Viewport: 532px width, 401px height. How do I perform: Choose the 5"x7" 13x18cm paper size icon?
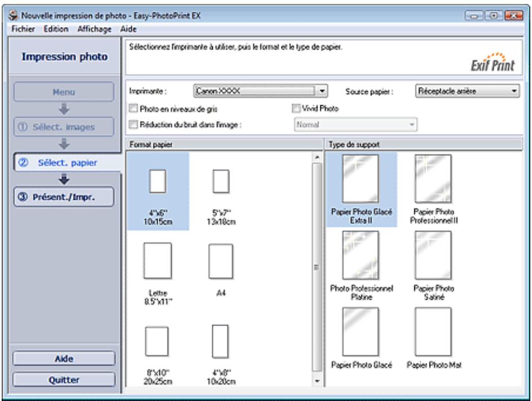221,181
